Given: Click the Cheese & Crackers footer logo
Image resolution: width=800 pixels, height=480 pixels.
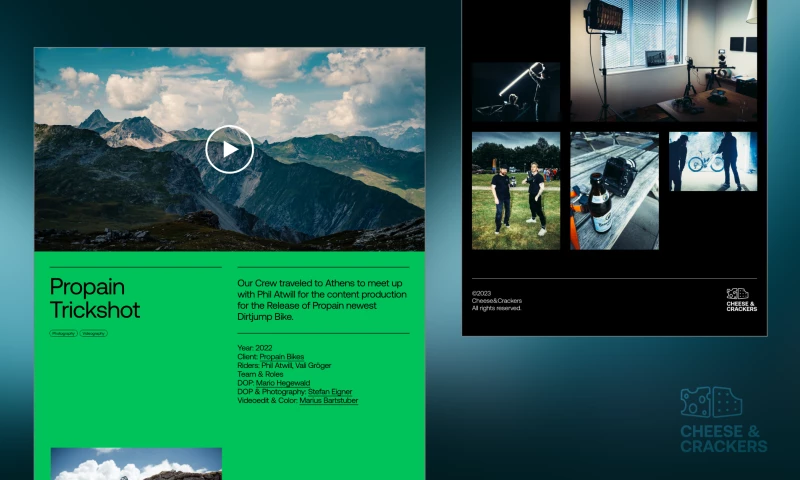Looking at the screenshot, I should pos(741,300).
